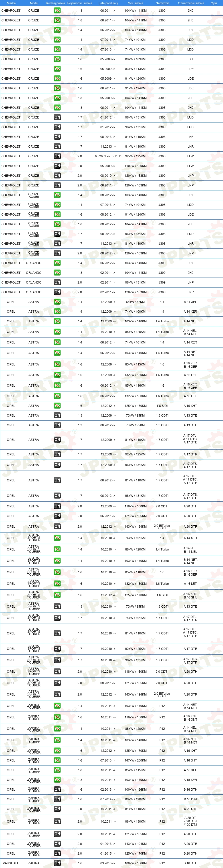
Task: Click ON icon in Vauxhall Zafira row
Action: pos(57,863)
